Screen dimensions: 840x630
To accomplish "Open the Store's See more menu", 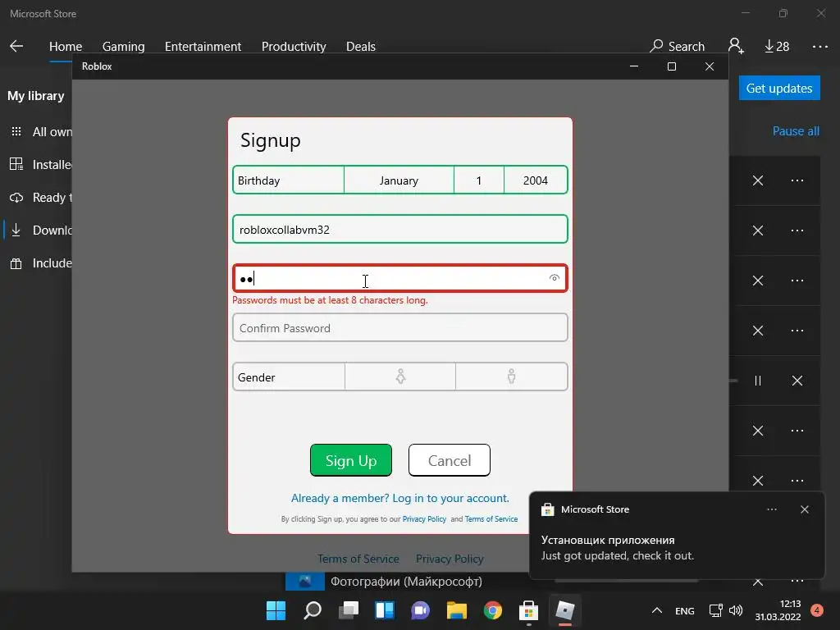I will 819,47.
